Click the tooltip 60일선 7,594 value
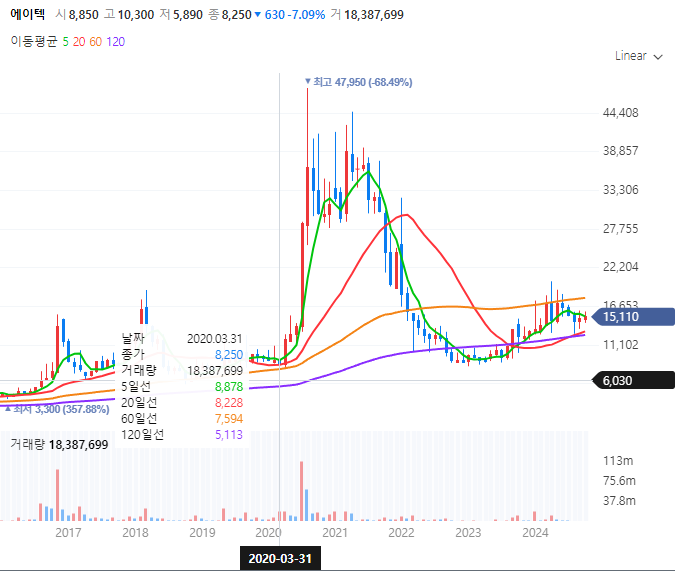This screenshot has height=576, width=680. [x=229, y=419]
